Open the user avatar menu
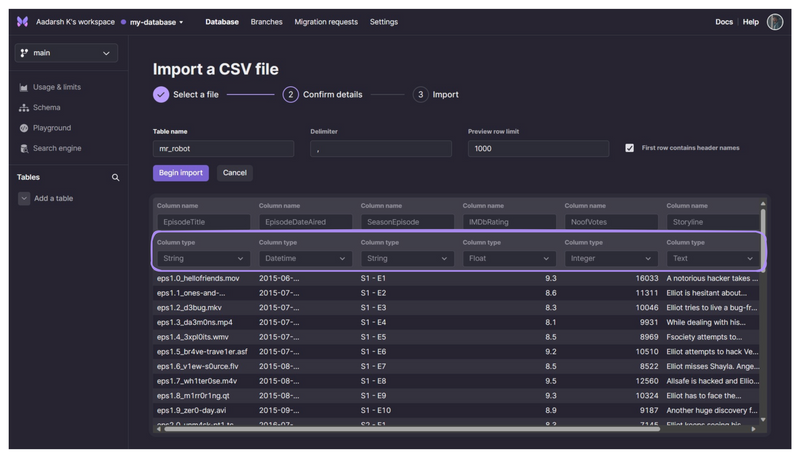The height and width of the screenshot is (458, 800). tap(774, 22)
